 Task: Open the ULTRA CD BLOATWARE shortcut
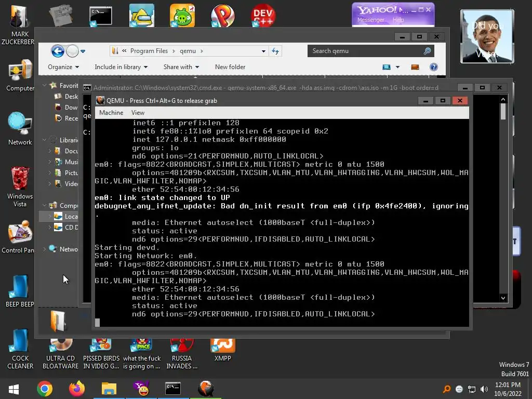60,354
